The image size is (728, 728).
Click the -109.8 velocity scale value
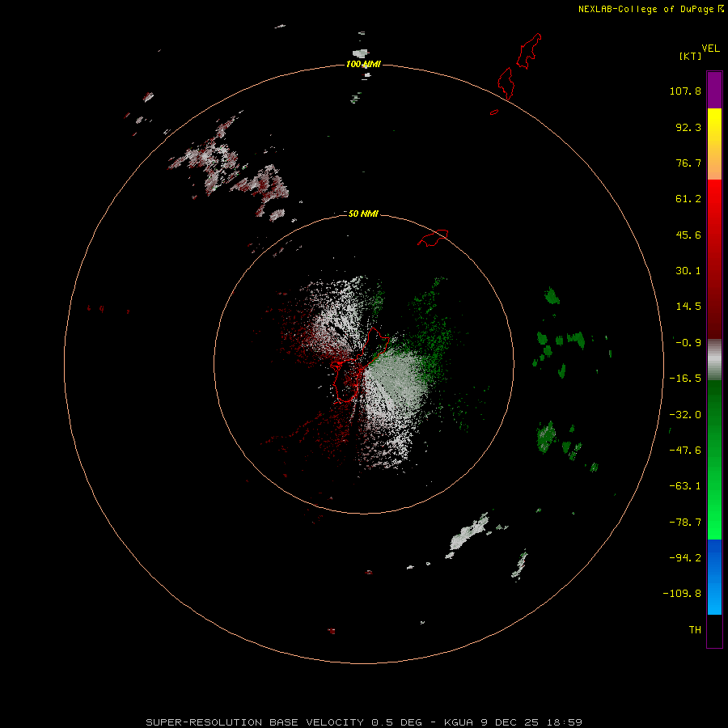click(682, 594)
